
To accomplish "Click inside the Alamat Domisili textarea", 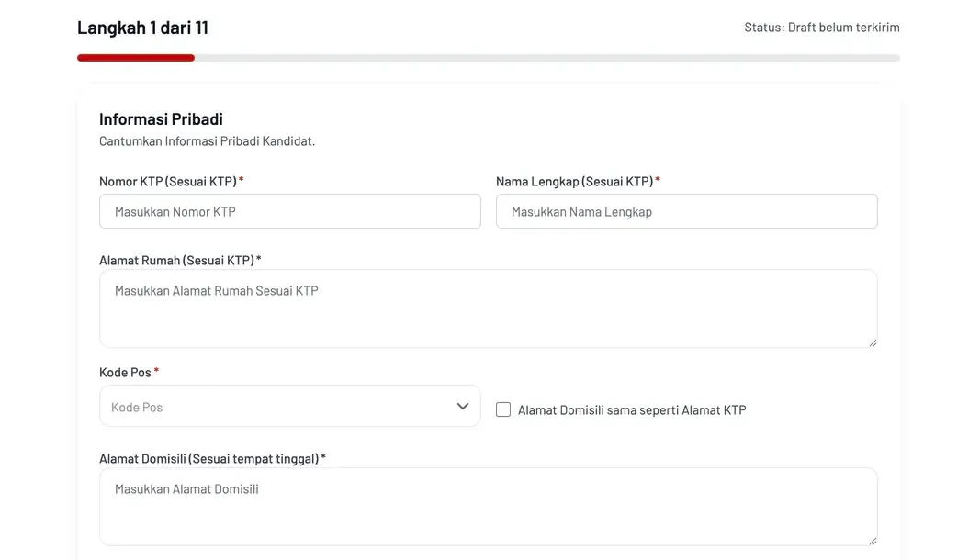I will (x=488, y=507).
